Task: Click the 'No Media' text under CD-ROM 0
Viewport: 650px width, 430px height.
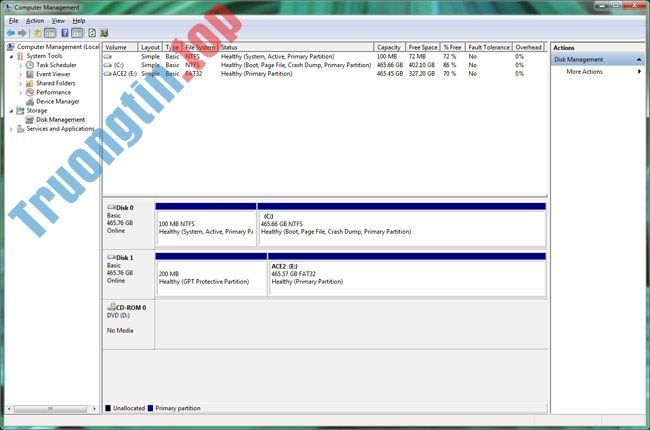Action: pos(120,330)
